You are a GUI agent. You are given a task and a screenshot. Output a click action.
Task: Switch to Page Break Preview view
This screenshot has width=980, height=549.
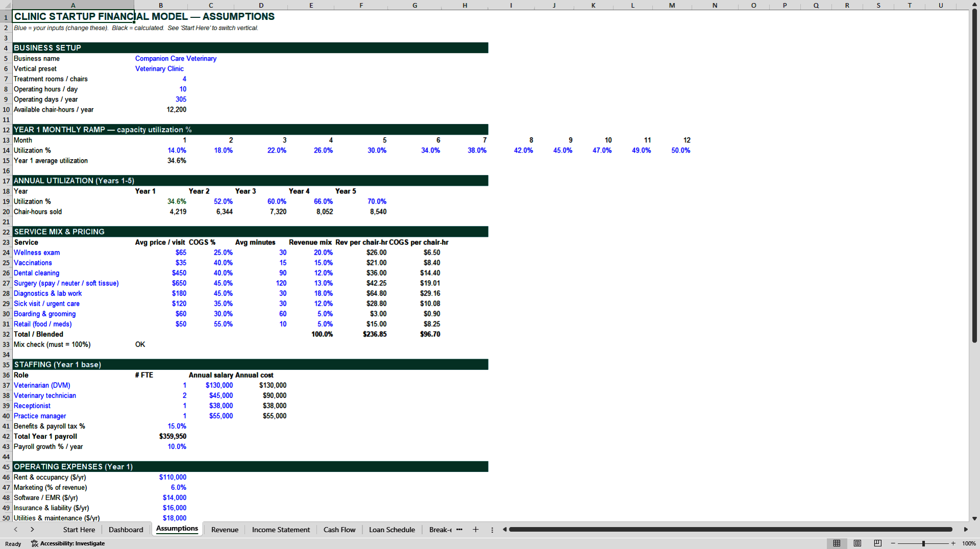878,543
